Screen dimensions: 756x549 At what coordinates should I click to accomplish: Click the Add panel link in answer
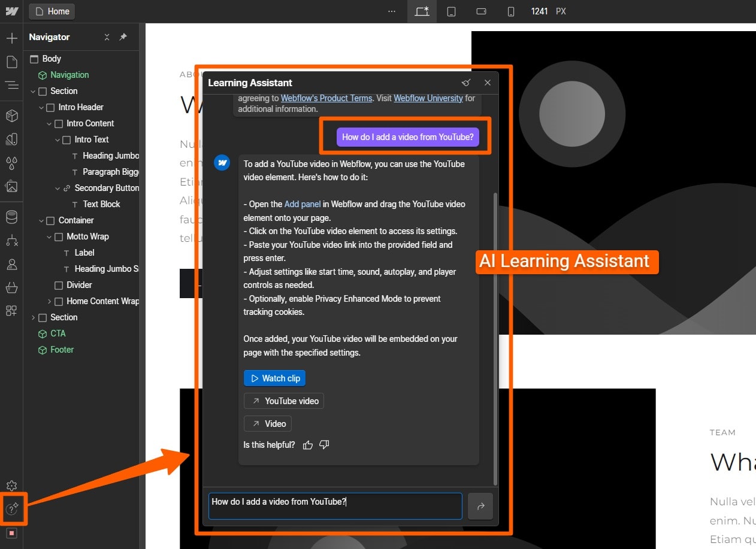pyautogui.click(x=303, y=204)
